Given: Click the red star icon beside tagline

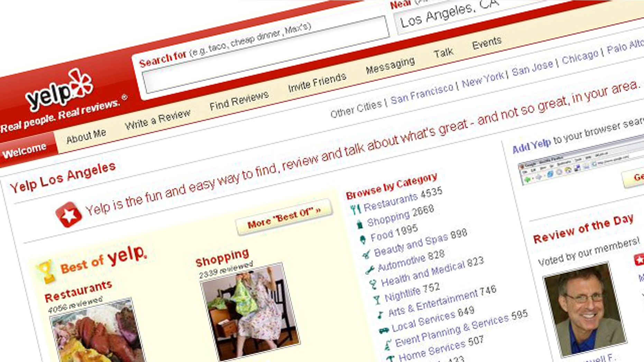Looking at the screenshot, I should (x=68, y=215).
